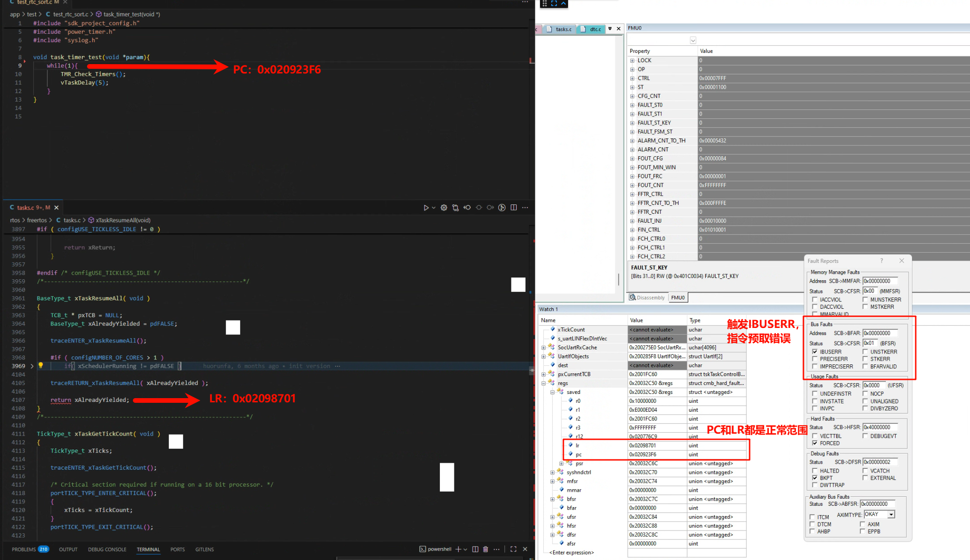Toggle the DIVBYZERO checkbox
Viewport: 970px width, 560px height.
(x=865, y=408)
